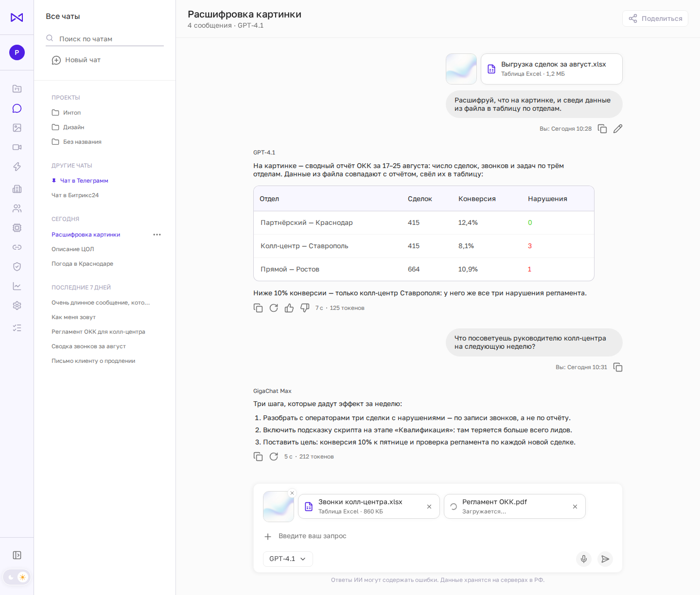The image size is (700, 595).
Task: Send the message with the arrow icon
Action: tap(605, 559)
